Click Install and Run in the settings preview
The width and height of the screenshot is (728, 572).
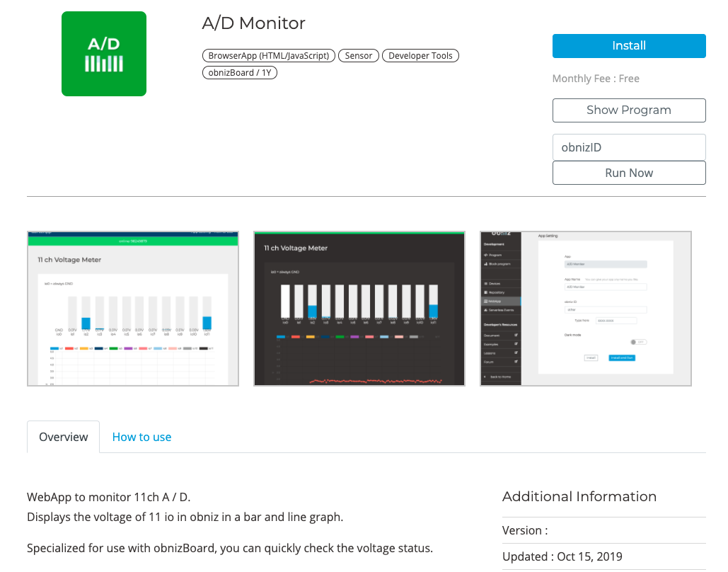coord(622,358)
